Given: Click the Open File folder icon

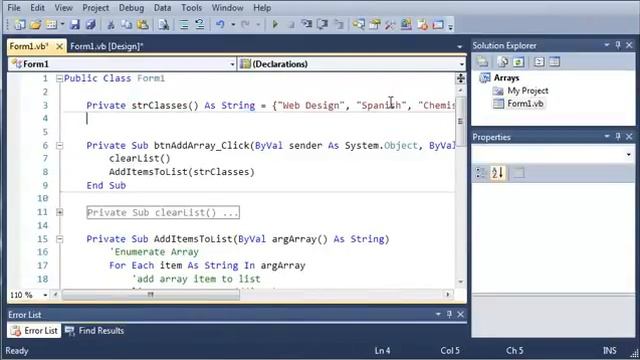Looking at the screenshot, I should (36, 24).
